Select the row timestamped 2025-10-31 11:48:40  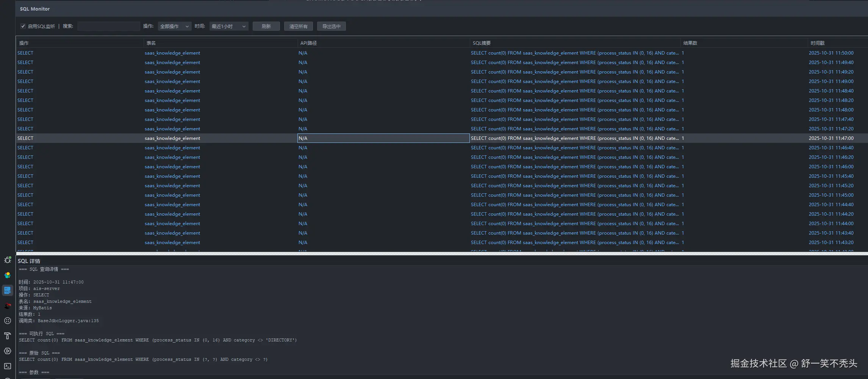tap(442, 91)
